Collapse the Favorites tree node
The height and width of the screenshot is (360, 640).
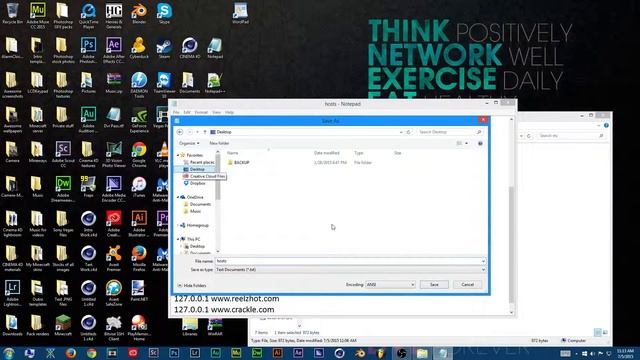tap(178, 155)
